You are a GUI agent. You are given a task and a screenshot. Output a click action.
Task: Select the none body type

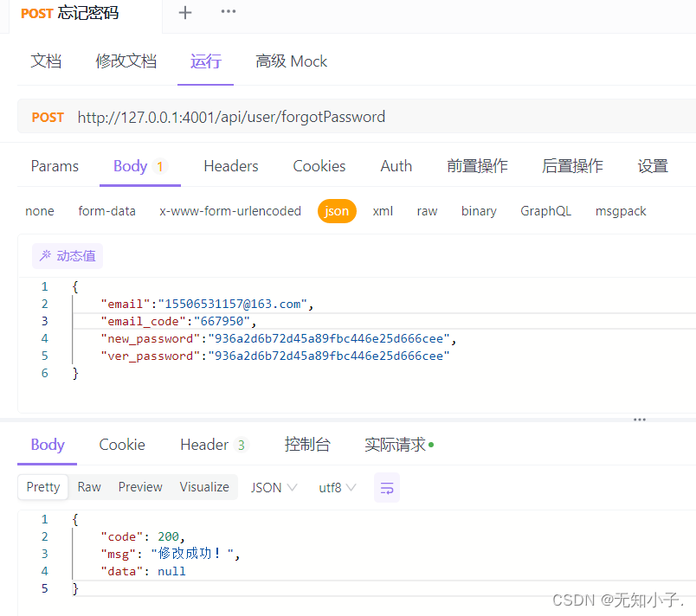point(40,211)
